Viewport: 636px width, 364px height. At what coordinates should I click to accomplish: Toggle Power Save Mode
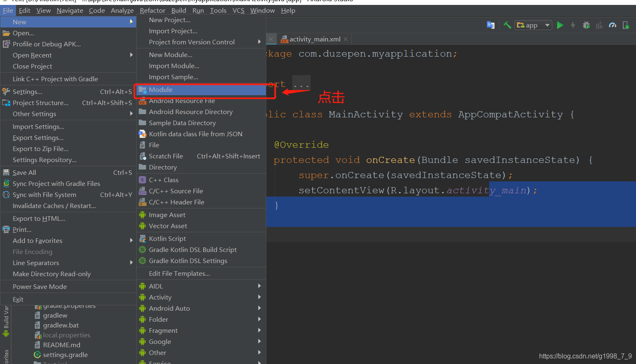pyautogui.click(x=68, y=287)
